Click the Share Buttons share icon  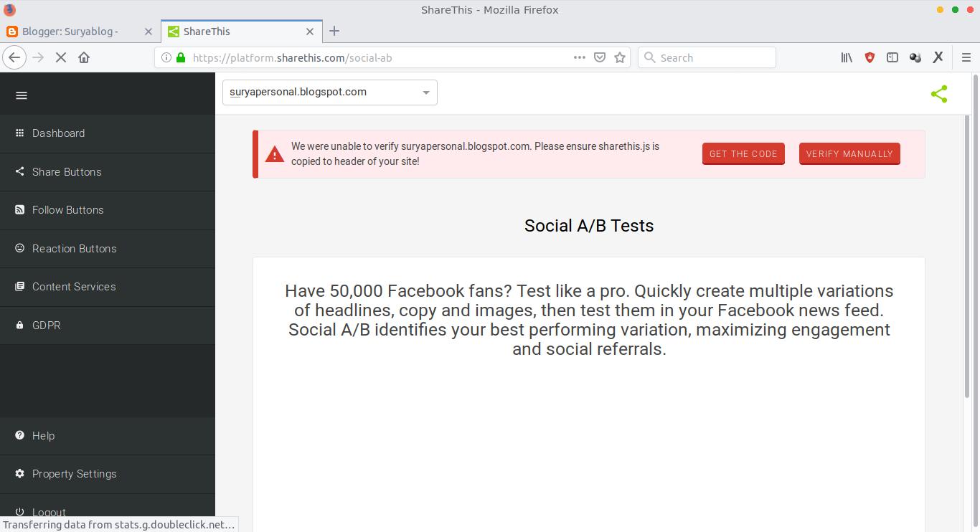[x=19, y=171]
